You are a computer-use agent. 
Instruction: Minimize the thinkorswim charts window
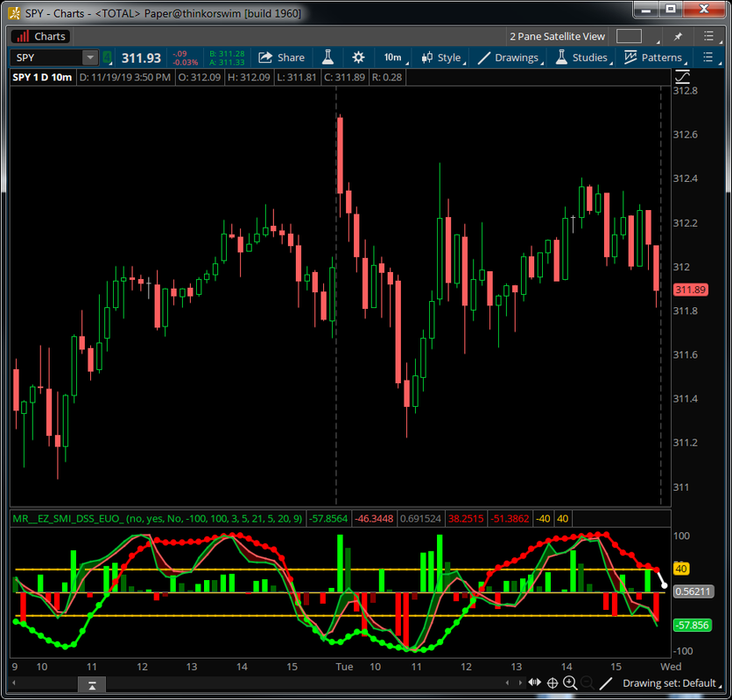646,10
